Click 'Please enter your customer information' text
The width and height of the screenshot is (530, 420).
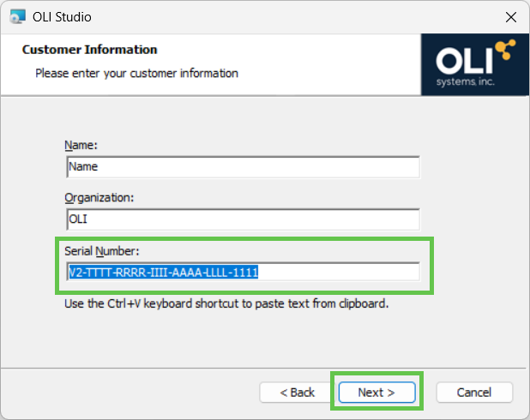click(x=136, y=73)
